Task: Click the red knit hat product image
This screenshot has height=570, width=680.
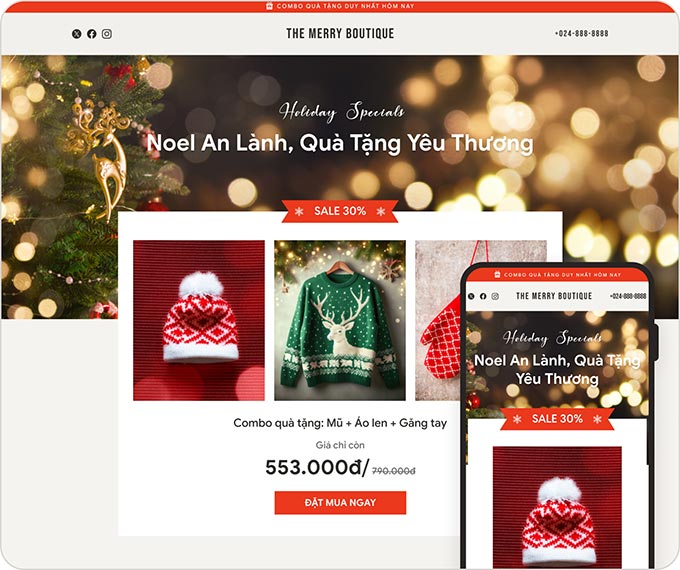Action: 199,320
